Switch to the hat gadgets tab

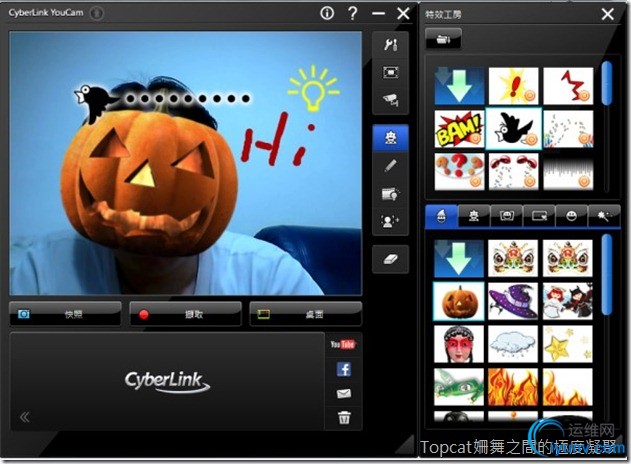pos(441,217)
